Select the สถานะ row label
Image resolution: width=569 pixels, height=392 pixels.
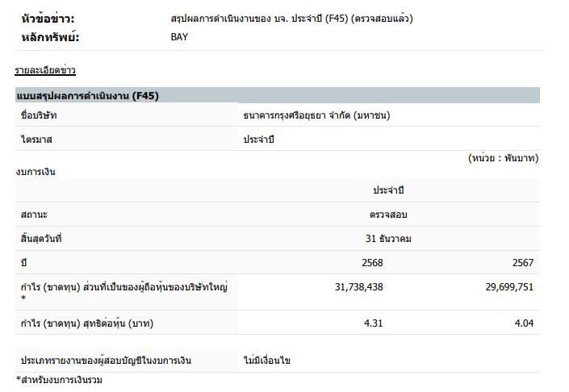[x=34, y=215]
